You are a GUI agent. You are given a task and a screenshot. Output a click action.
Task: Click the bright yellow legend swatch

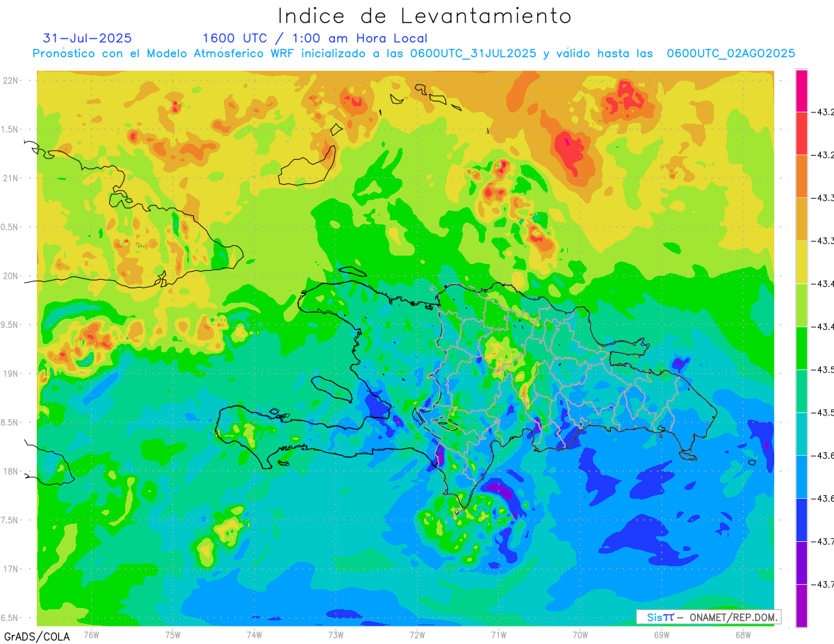(x=801, y=262)
